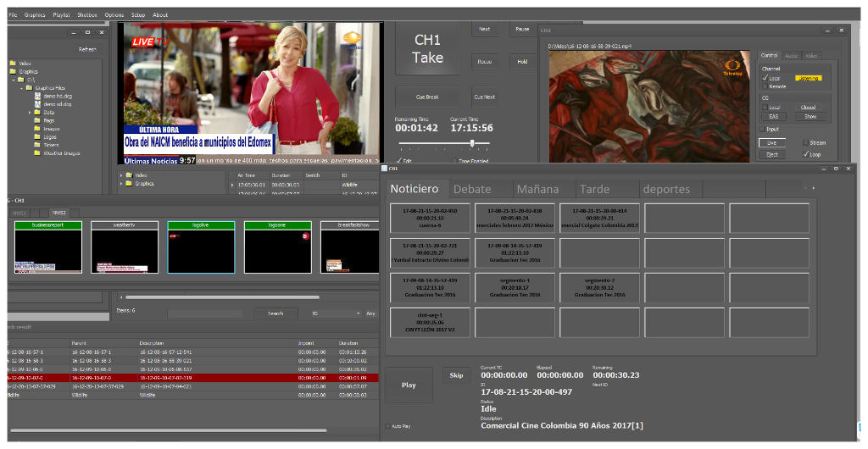
Task: Select the Debate shotbox tab
Action: point(481,189)
